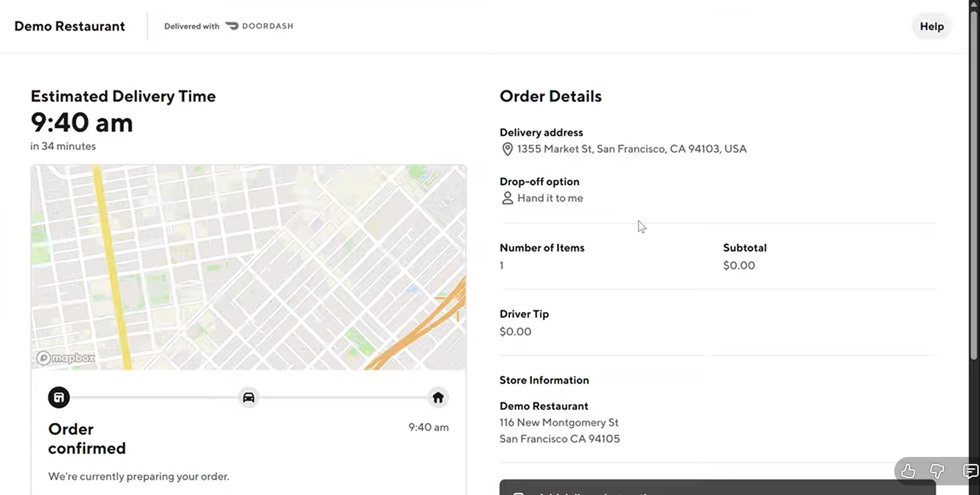Screen dimensions: 980x495
Task: Click the dark button below Store Information
Action: (x=717, y=488)
